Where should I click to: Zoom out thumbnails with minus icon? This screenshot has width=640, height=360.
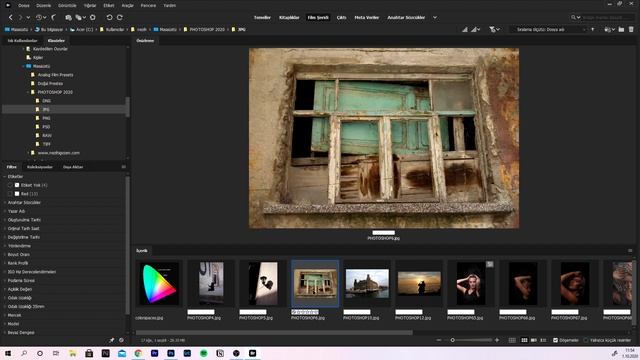click(x=439, y=340)
